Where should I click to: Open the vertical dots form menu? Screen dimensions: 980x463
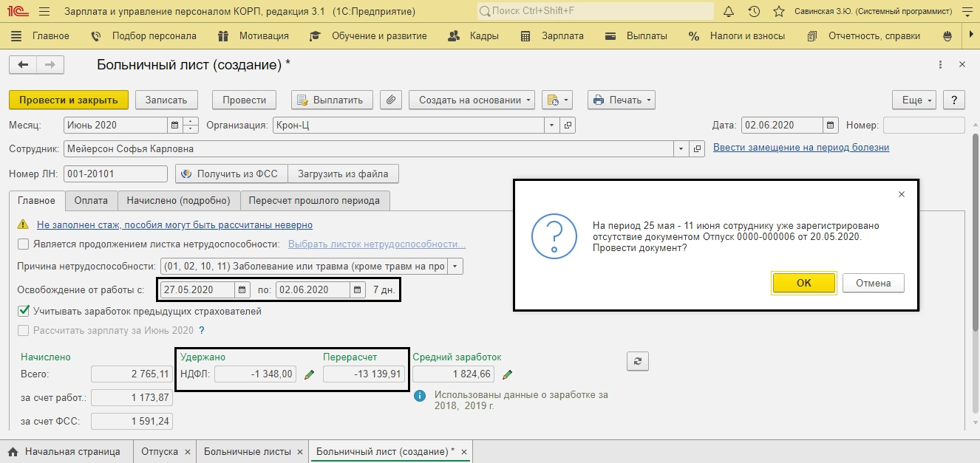[940, 65]
